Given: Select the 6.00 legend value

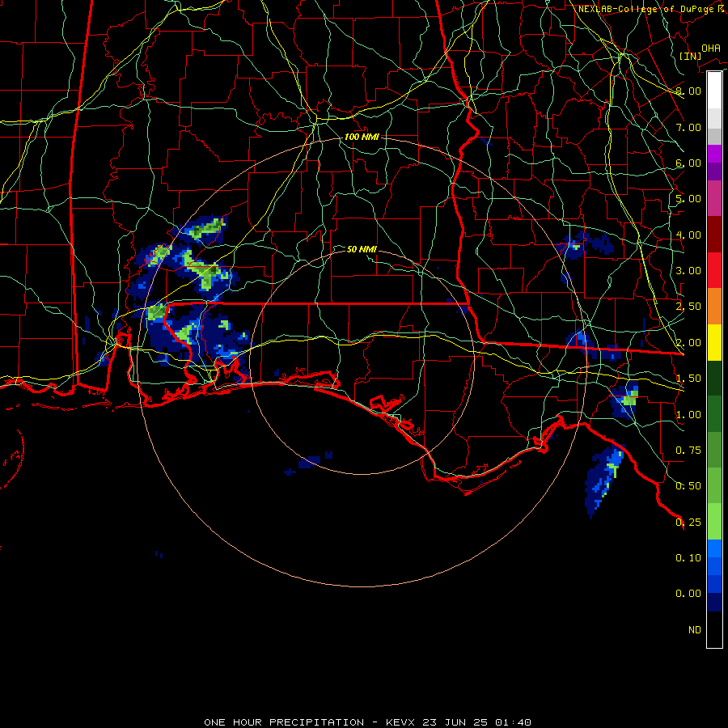Looking at the screenshot, I should 688,163.
